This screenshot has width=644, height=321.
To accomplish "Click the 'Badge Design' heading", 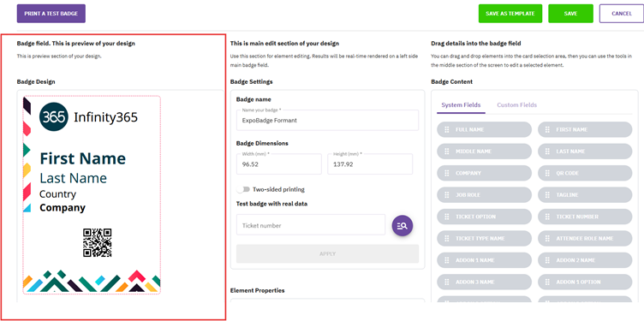I will [36, 81].
